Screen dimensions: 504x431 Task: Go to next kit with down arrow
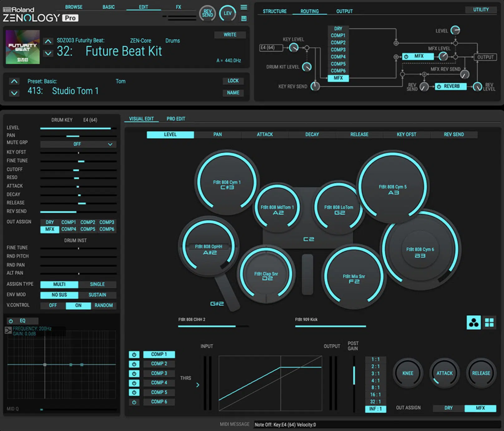pos(48,53)
